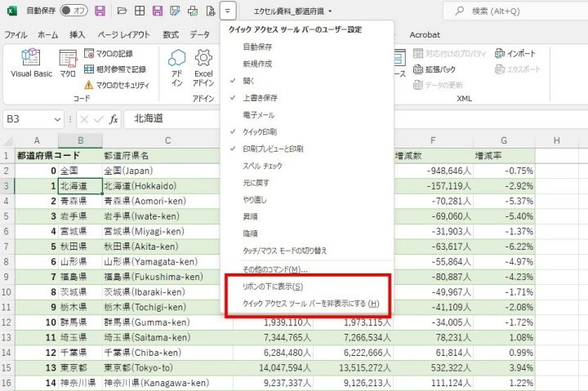
Task: Click the second purple save icon
Action: pos(158,11)
